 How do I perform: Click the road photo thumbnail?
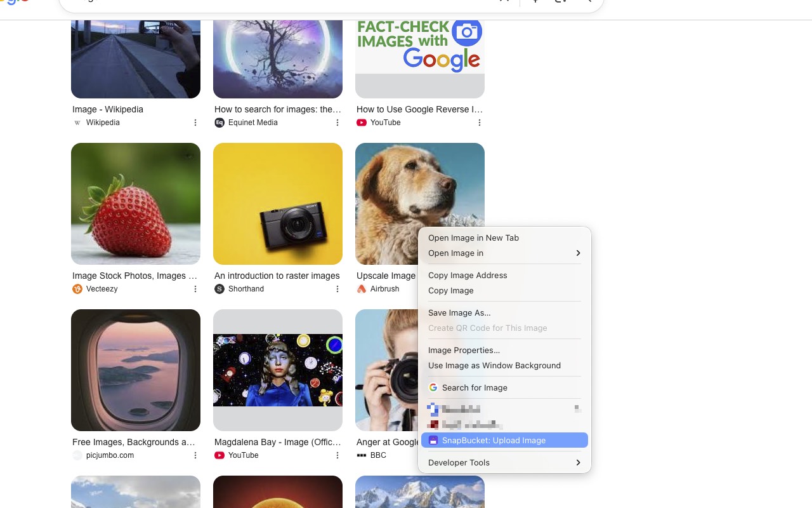[x=136, y=59]
